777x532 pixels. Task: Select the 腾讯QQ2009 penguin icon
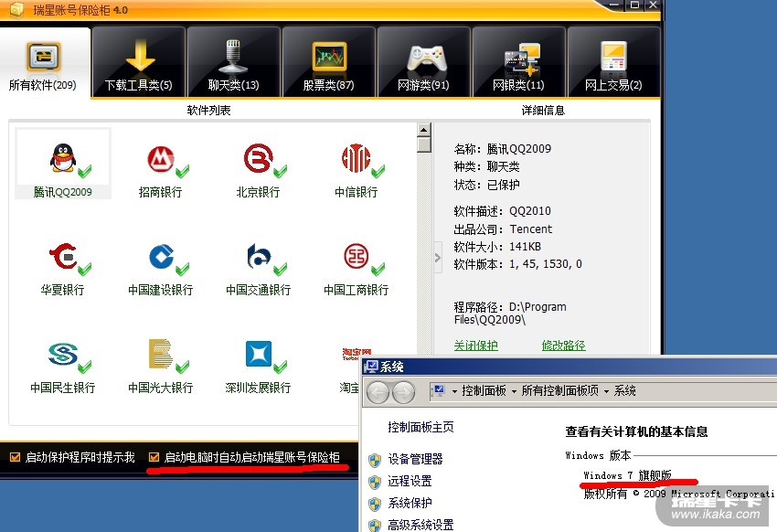click(63, 158)
